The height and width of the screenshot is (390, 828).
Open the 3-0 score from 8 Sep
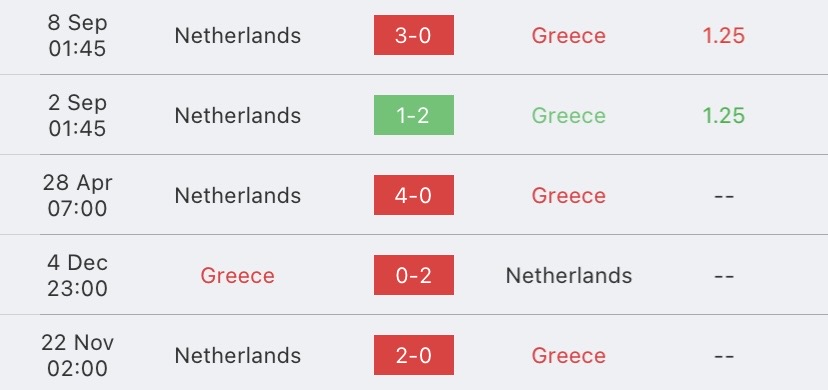click(413, 35)
